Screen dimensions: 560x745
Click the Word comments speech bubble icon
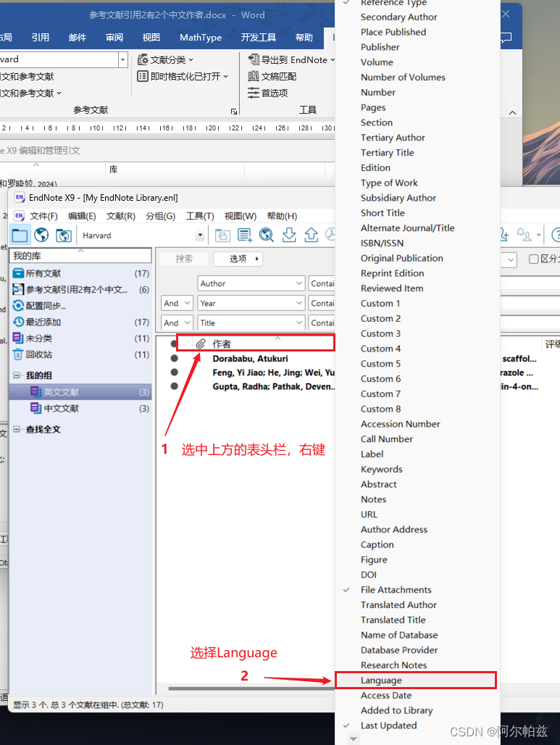click(x=506, y=37)
